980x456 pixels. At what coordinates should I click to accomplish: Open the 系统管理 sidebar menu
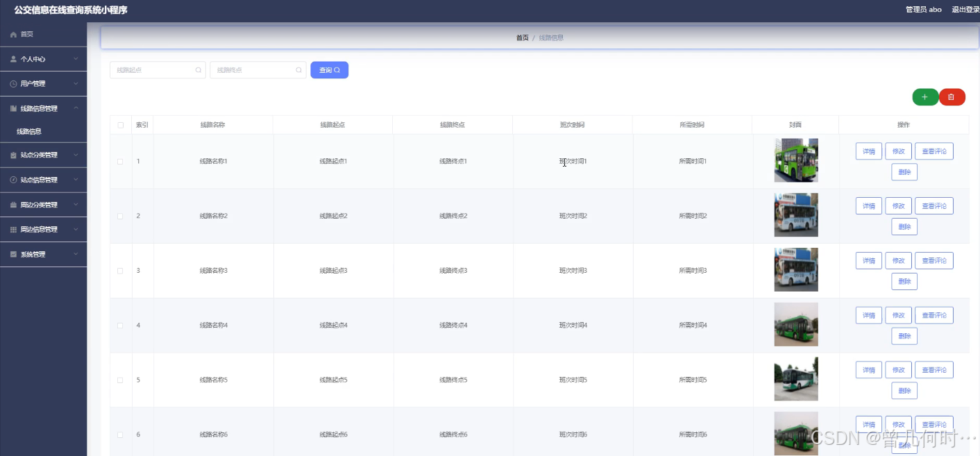[43, 255]
